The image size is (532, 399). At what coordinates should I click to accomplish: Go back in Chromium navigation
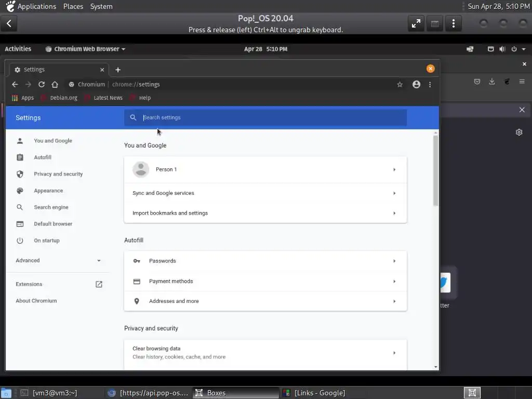15,85
